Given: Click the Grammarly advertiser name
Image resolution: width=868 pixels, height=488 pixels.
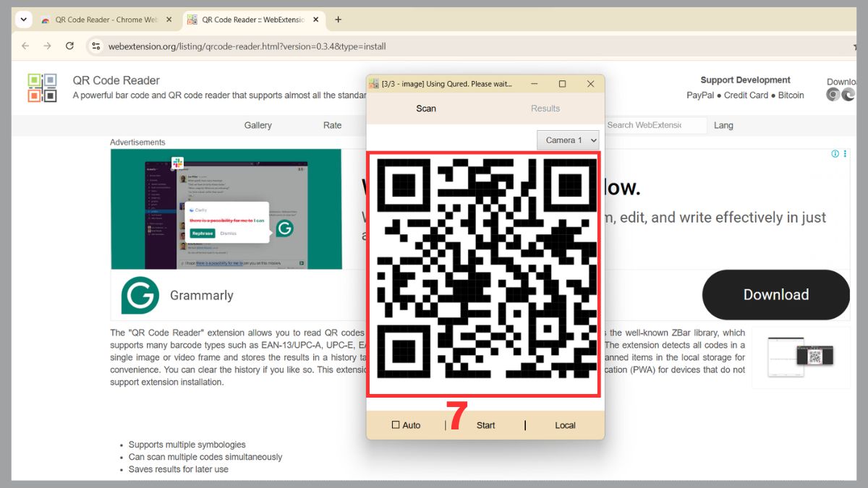Looking at the screenshot, I should coord(202,295).
